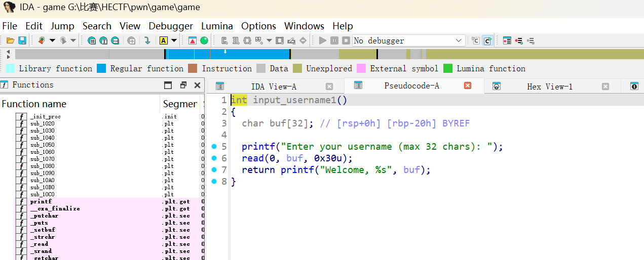Open the 'No debugger' selection combo box
This screenshot has height=260, width=644.
409,40
